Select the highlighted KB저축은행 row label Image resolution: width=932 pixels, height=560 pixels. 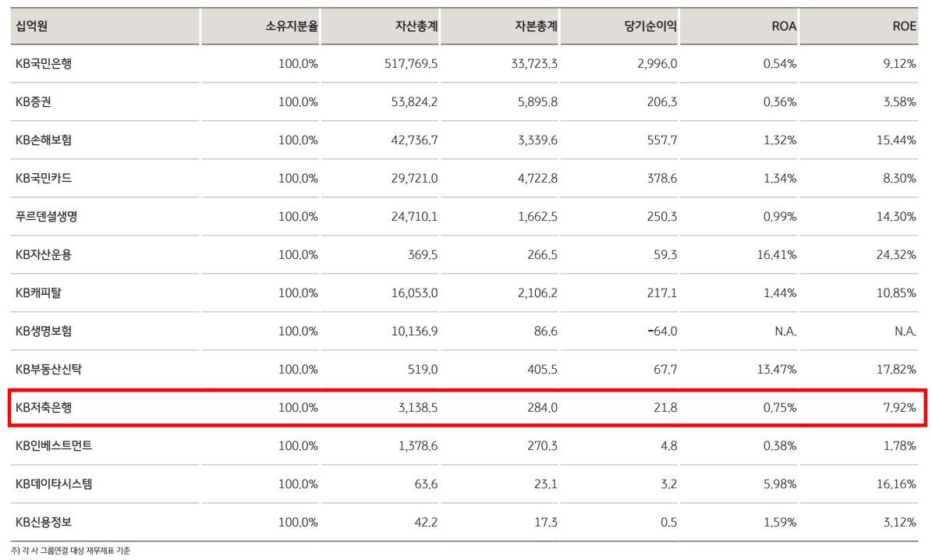coord(44,408)
